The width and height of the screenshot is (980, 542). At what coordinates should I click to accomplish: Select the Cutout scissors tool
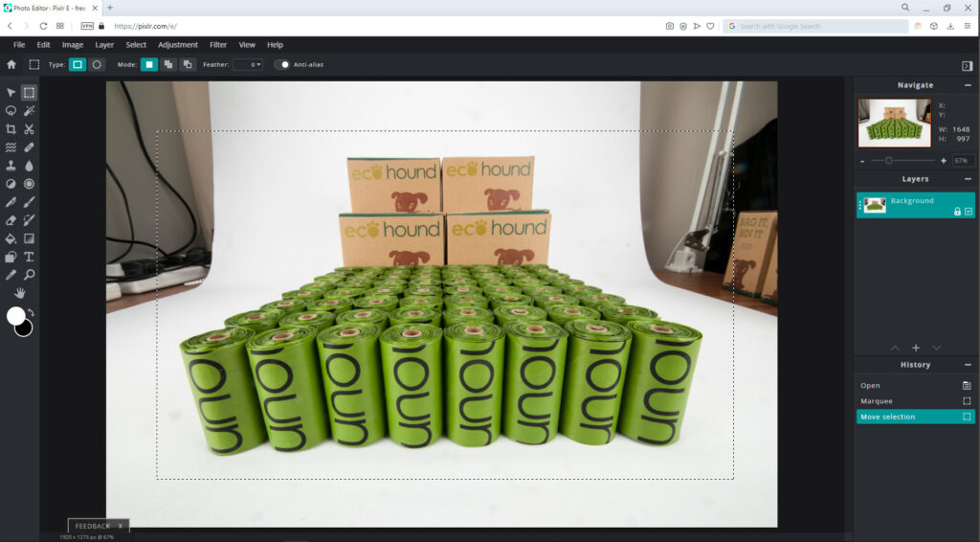pos(29,129)
